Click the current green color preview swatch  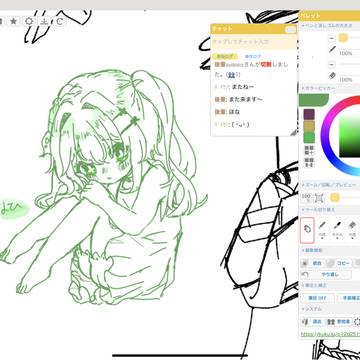click(x=314, y=100)
